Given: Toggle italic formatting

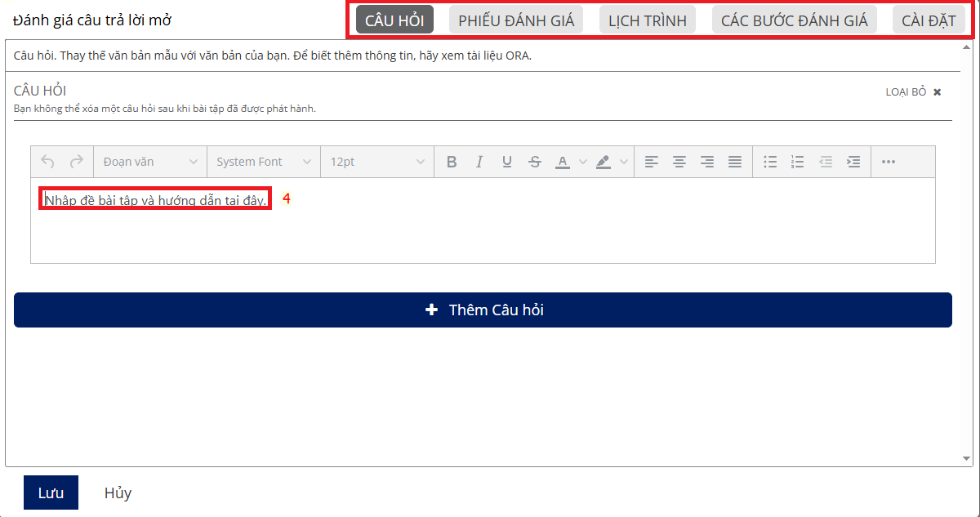Looking at the screenshot, I should [x=479, y=162].
